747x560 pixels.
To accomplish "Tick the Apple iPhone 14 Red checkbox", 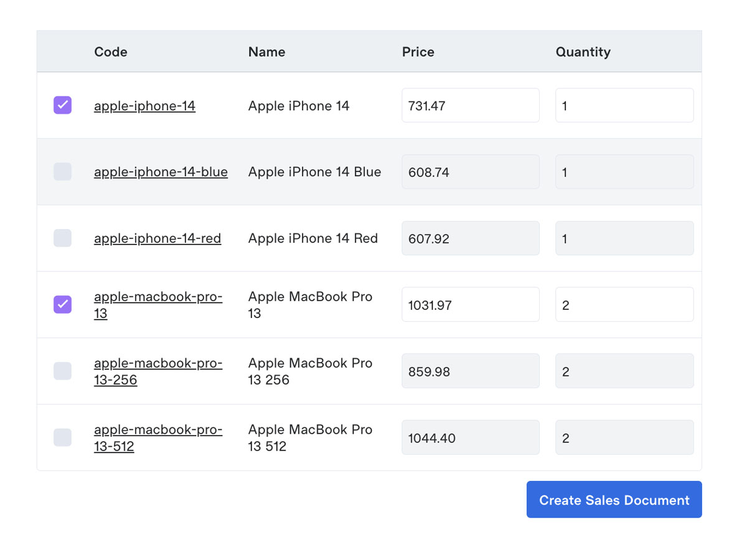I will click(62, 238).
